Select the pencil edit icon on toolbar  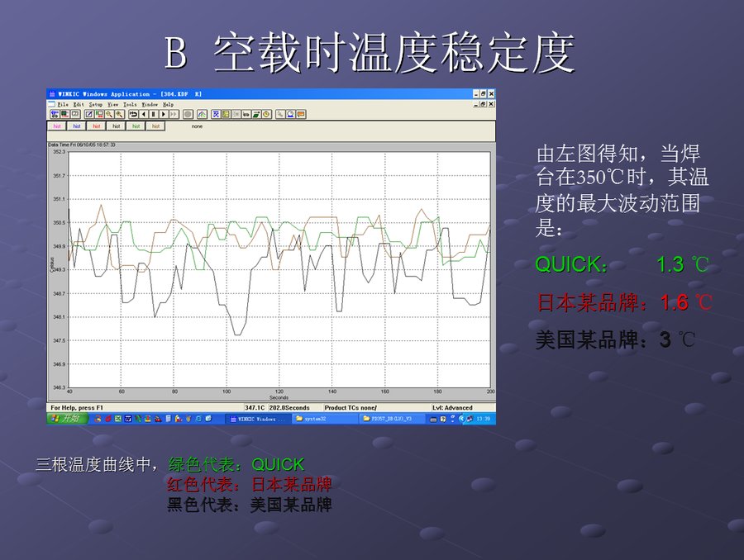88,113
